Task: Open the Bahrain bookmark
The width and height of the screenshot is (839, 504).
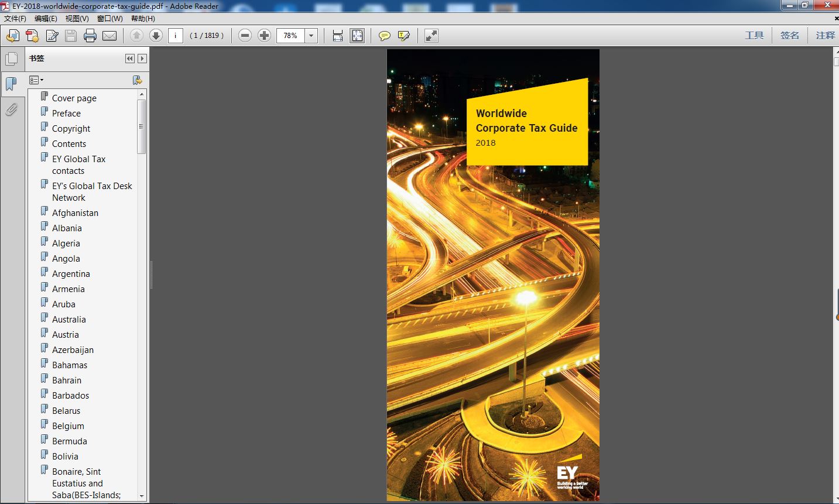Action: click(x=67, y=380)
